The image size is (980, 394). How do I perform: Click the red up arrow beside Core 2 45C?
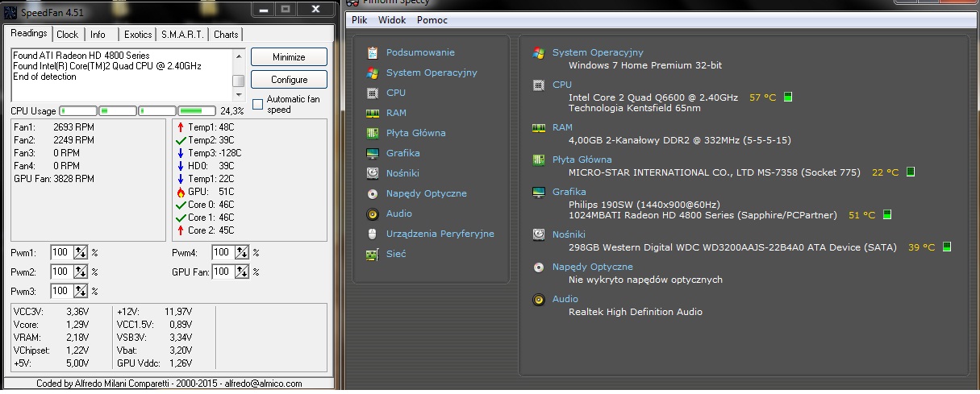pos(180,230)
